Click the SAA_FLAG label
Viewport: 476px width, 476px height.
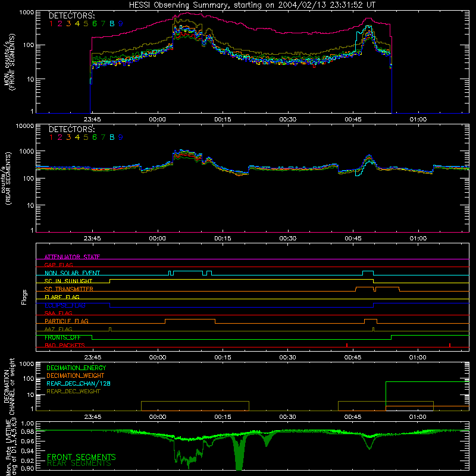(x=58, y=313)
